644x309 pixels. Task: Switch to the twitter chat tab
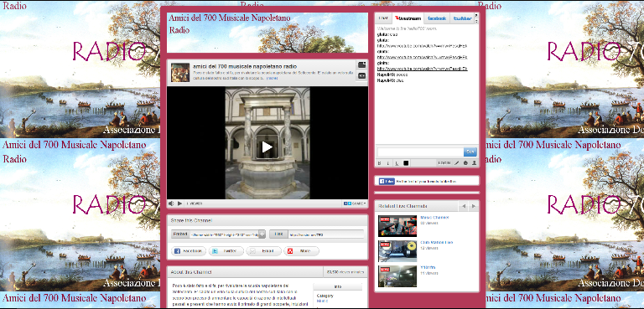(462, 18)
